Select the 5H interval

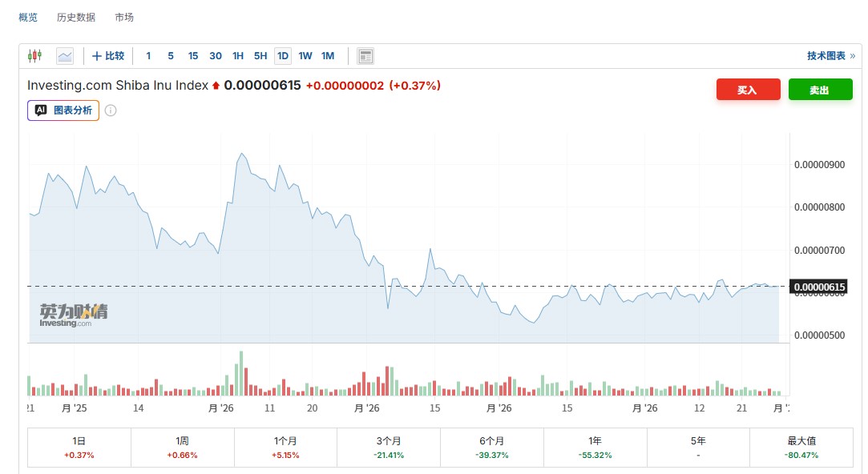pyautogui.click(x=260, y=56)
